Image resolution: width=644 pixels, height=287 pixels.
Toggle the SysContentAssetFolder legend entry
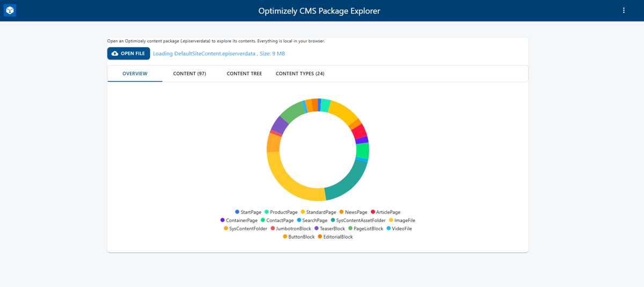click(358, 220)
